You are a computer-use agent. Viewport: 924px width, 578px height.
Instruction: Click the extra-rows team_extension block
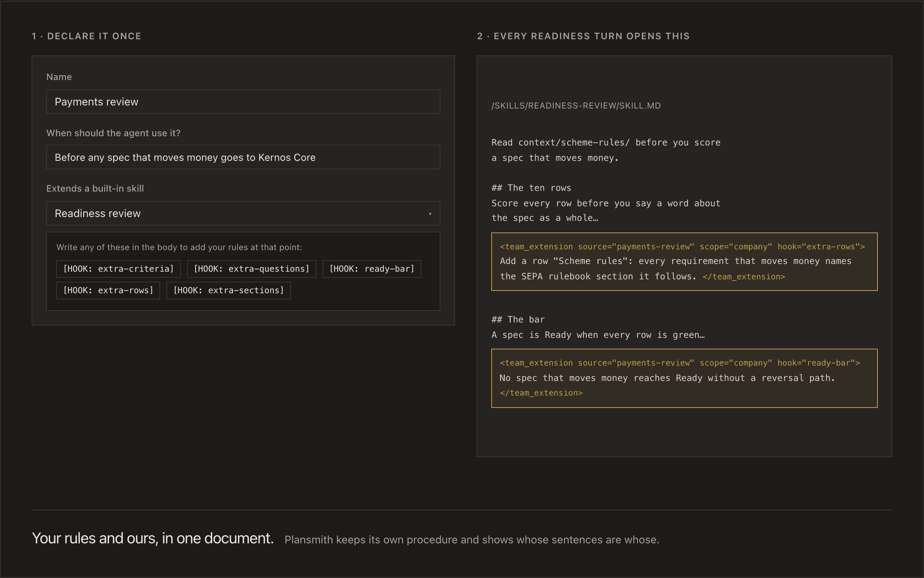pos(684,262)
